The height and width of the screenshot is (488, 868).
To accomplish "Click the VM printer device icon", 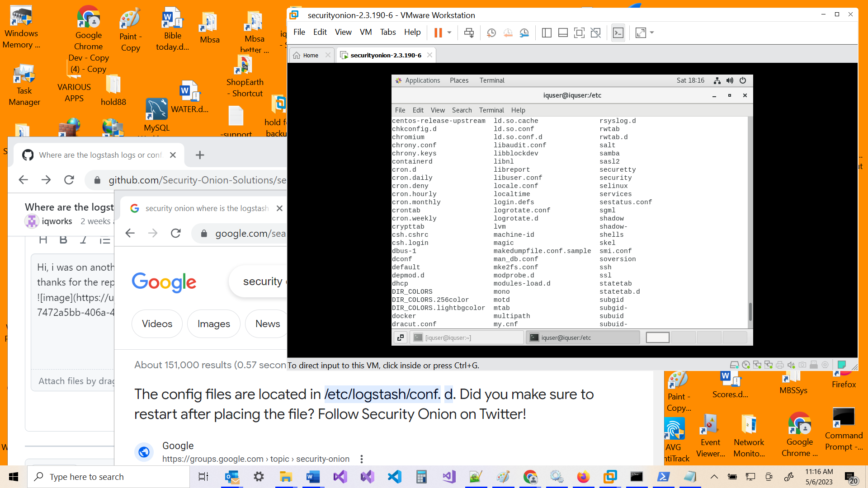I will point(780,365).
